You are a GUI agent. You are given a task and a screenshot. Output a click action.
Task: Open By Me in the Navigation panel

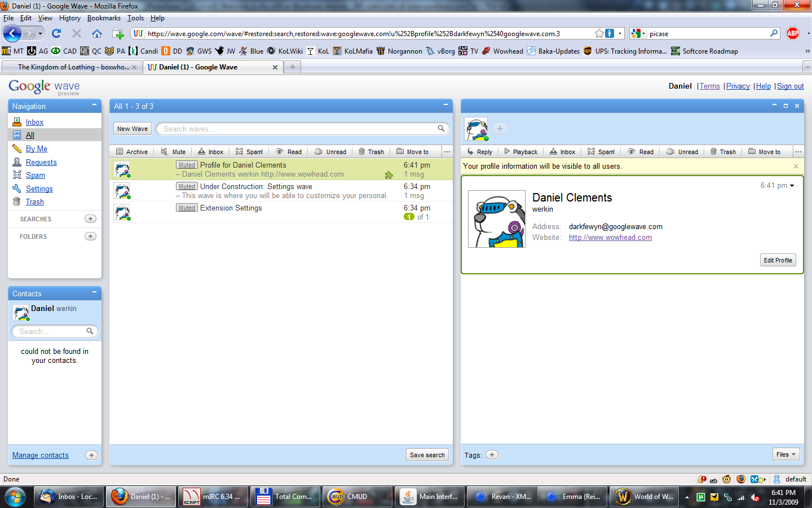click(x=37, y=149)
